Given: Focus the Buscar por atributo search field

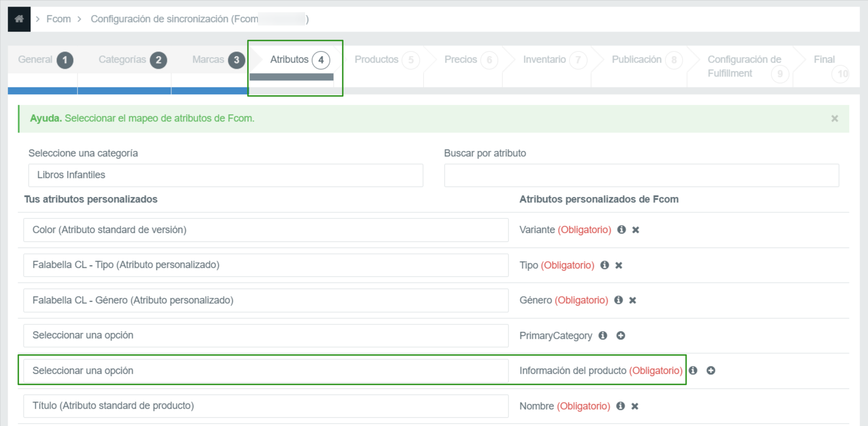Looking at the screenshot, I should (x=641, y=175).
